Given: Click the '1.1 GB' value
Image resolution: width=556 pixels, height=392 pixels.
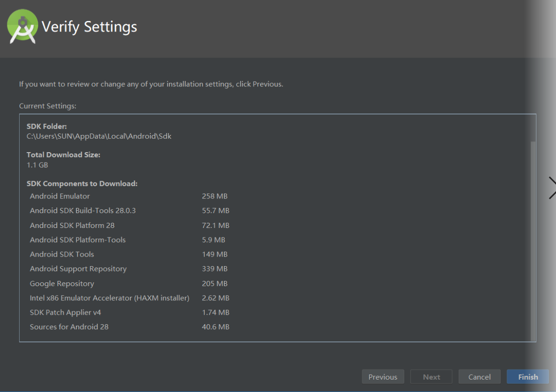Looking at the screenshot, I should tap(37, 165).
